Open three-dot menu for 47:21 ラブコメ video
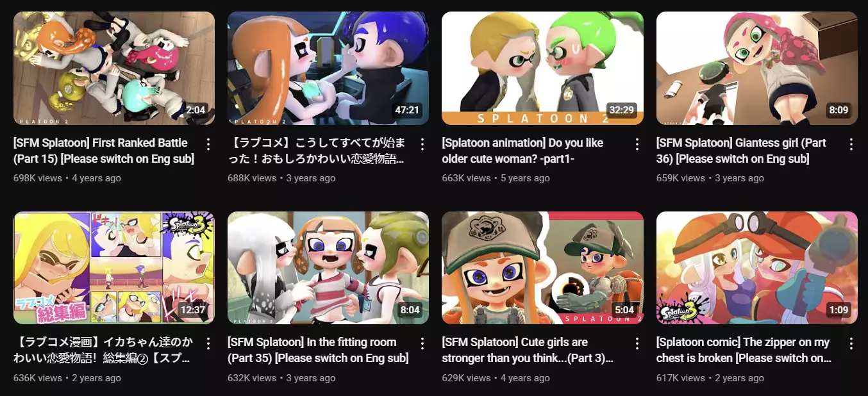This screenshot has width=868, height=396. tap(422, 144)
